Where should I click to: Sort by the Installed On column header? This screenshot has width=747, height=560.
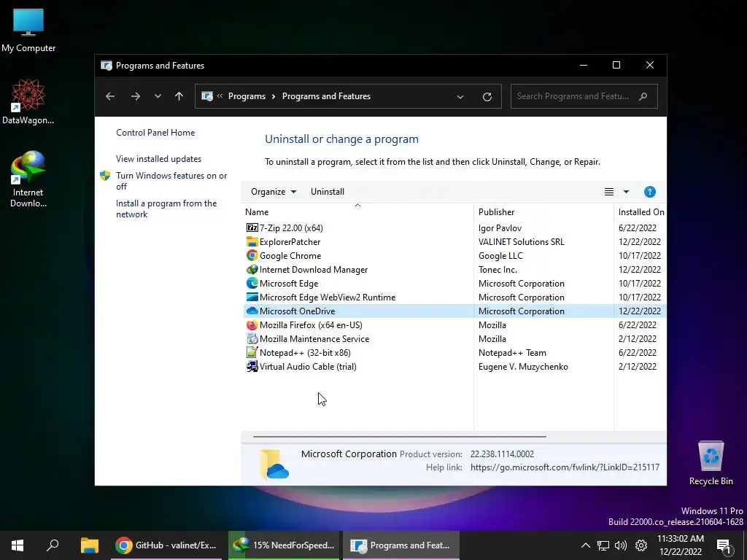point(640,212)
